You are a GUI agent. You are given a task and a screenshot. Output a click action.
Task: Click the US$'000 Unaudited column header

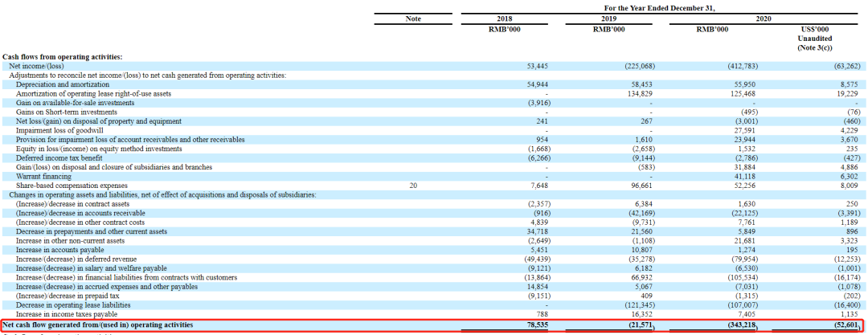(x=814, y=38)
